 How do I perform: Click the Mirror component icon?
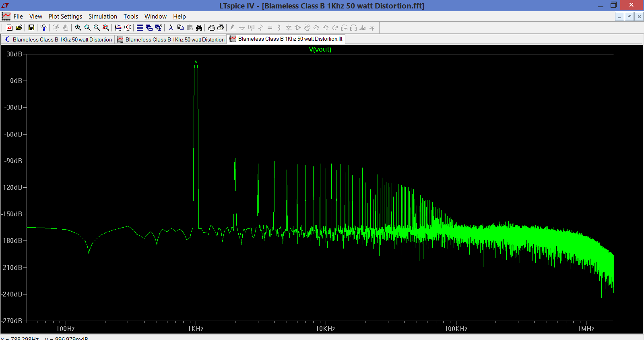[353, 28]
